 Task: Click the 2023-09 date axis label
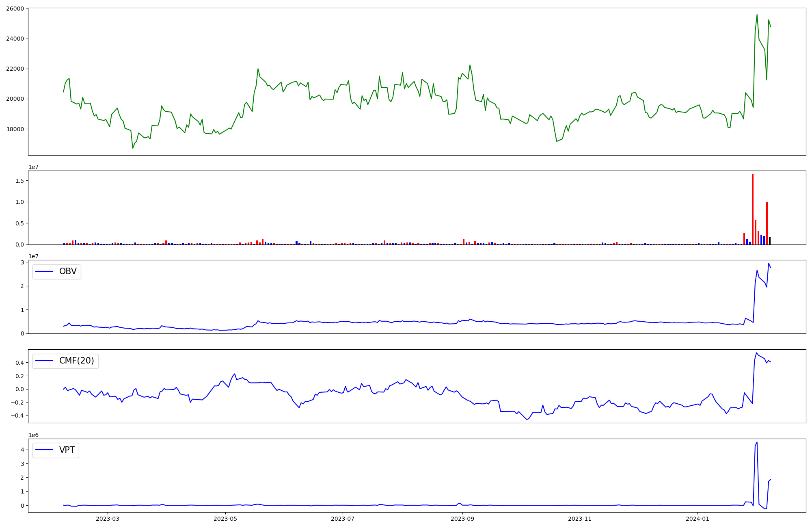tap(462, 519)
